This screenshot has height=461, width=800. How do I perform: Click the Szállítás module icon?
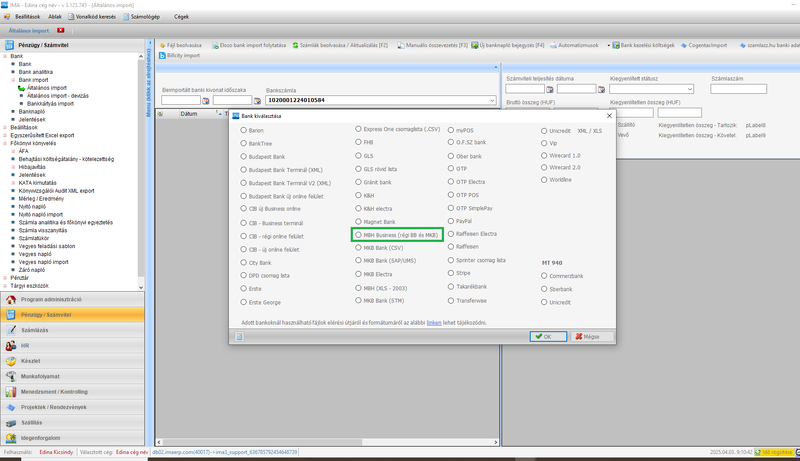(x=11, y=422)
